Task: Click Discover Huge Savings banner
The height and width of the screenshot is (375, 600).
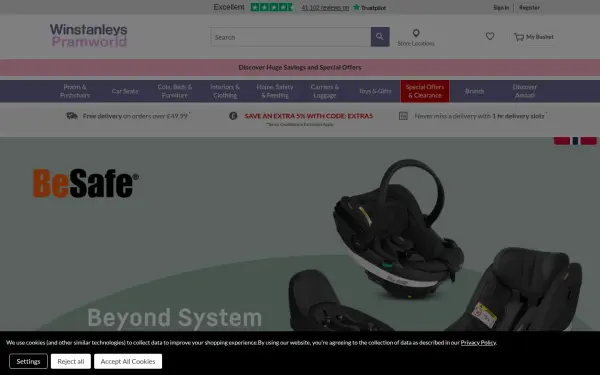Action: click(x=300, y=67)
